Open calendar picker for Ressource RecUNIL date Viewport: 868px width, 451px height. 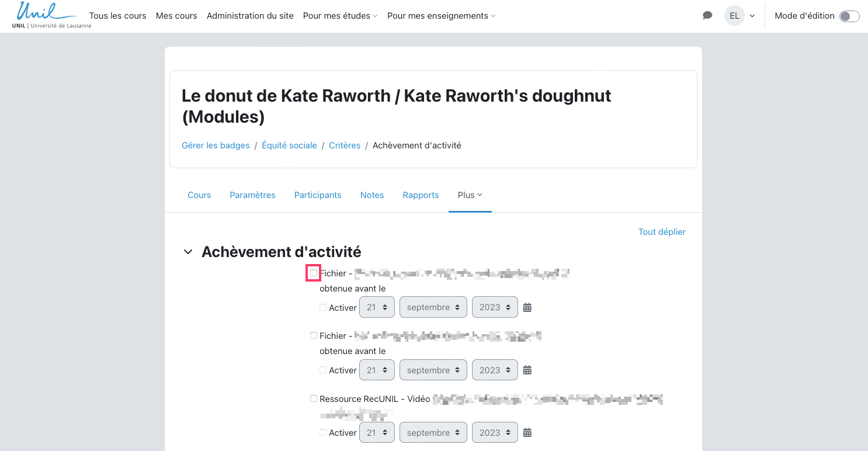click(527, 433)
